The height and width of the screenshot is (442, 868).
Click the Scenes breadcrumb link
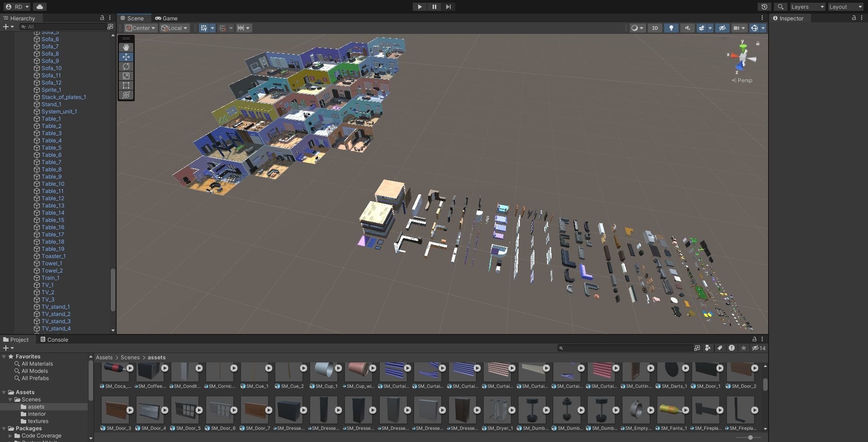click(x=130, y=357)
